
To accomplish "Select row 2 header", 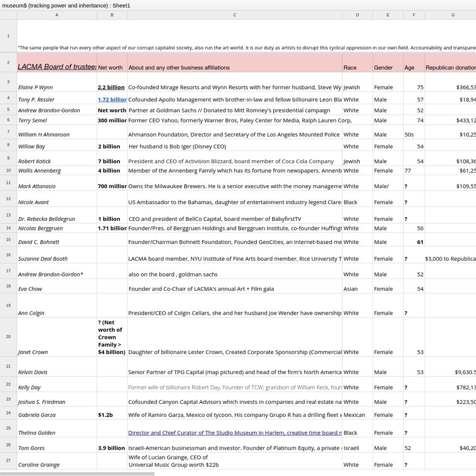I will [8, 62].
